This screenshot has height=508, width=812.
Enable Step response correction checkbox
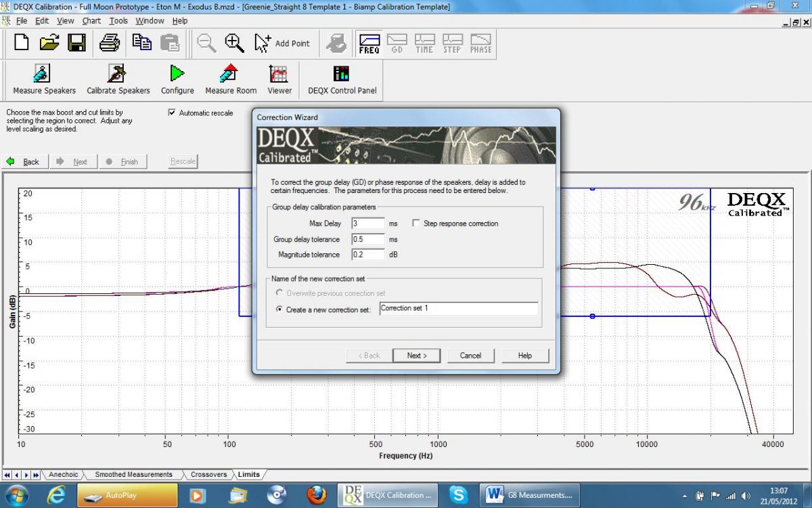416,223
